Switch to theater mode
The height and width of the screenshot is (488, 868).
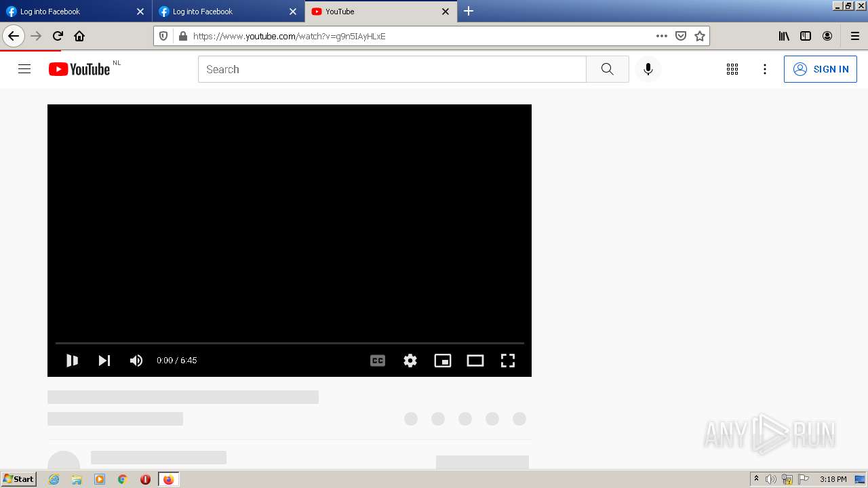(x=475, y=361)
